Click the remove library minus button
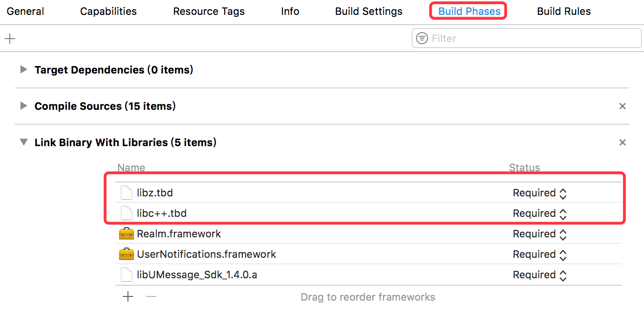The height and width of the screenshot is (309, 644). pyautogui.click(x=151, y=296)
